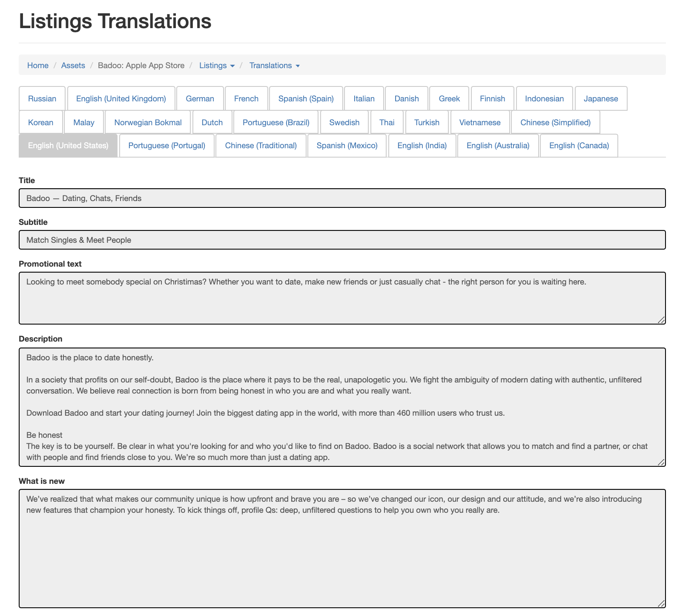Select the Swedish tab

344,122
